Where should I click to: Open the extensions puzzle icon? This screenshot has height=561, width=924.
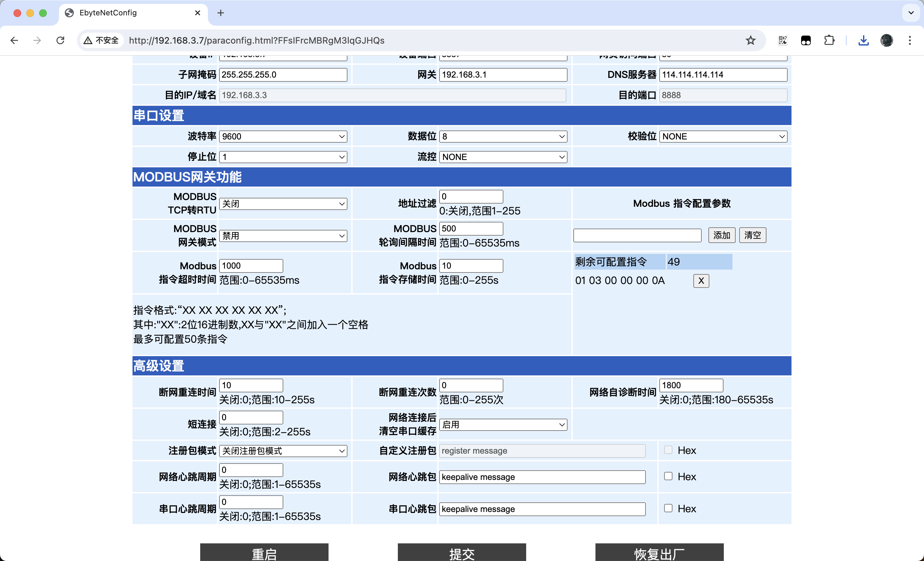(829, 40)
